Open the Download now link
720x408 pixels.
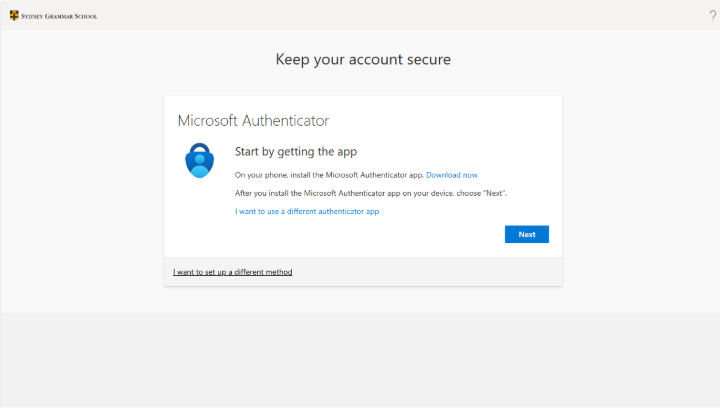click(452, 175)
